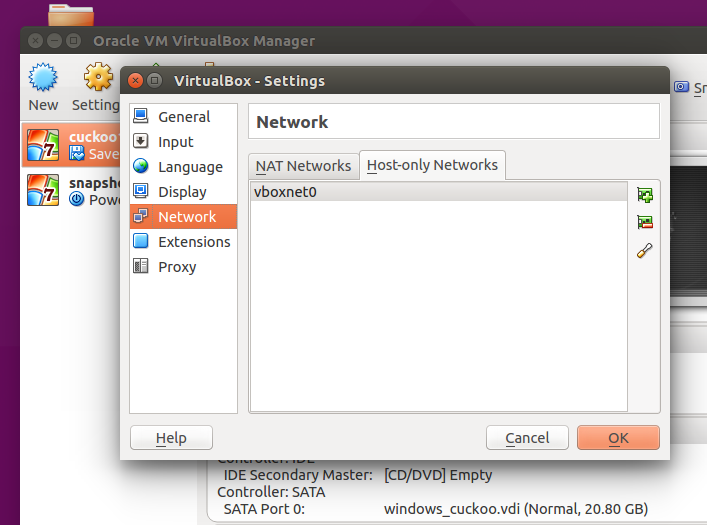Cancel the settings dialog
707x525 pixels.
point(527,438)
